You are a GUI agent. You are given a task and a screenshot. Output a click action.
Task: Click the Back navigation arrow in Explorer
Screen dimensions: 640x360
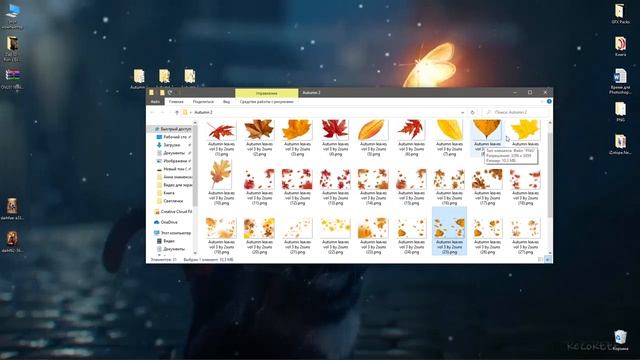click(x=153, y=112)
